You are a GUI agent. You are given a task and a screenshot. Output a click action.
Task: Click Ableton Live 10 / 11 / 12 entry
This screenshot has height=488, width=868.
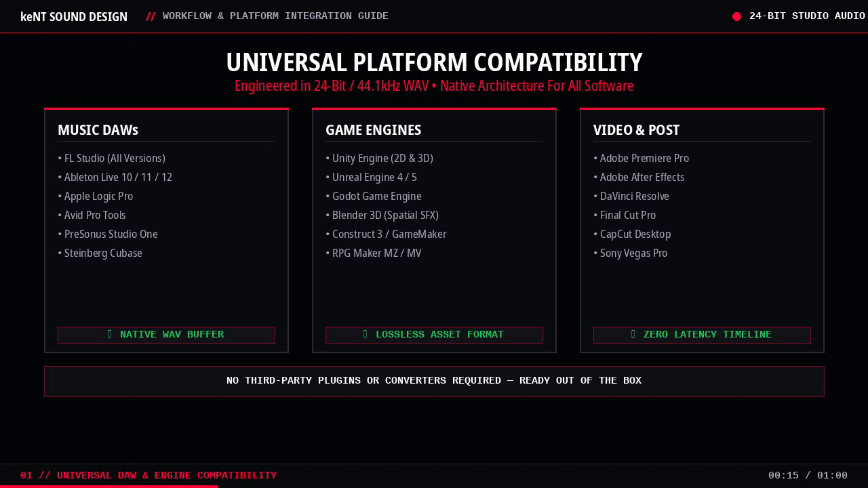tap(115, 178)
